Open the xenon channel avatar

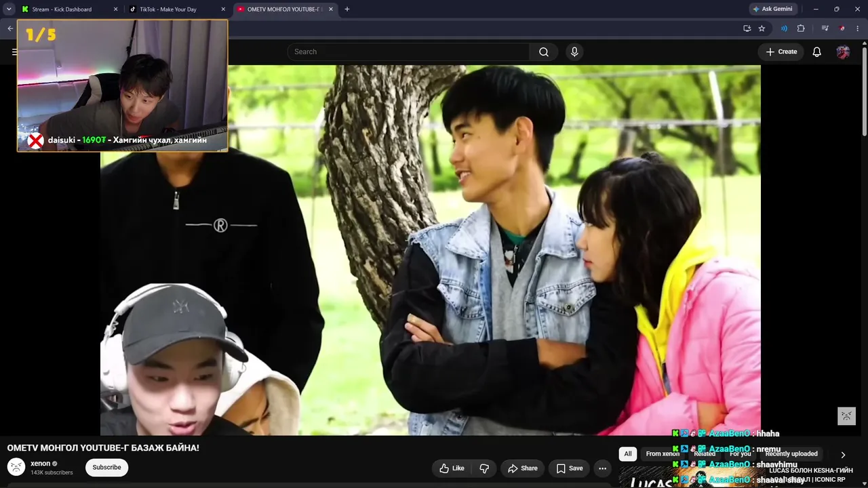pos(16,467)
